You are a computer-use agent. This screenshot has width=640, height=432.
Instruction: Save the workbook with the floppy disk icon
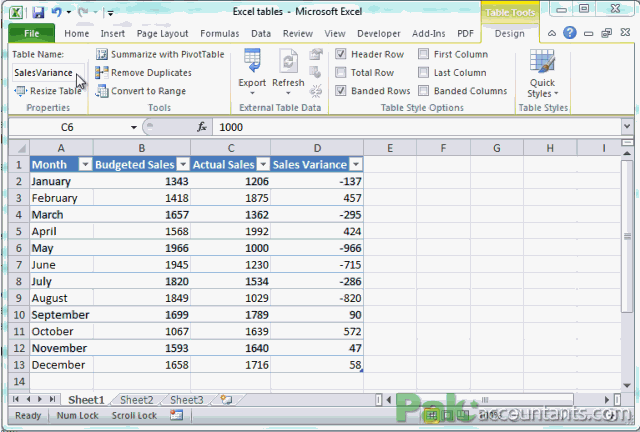pos(38,12)
